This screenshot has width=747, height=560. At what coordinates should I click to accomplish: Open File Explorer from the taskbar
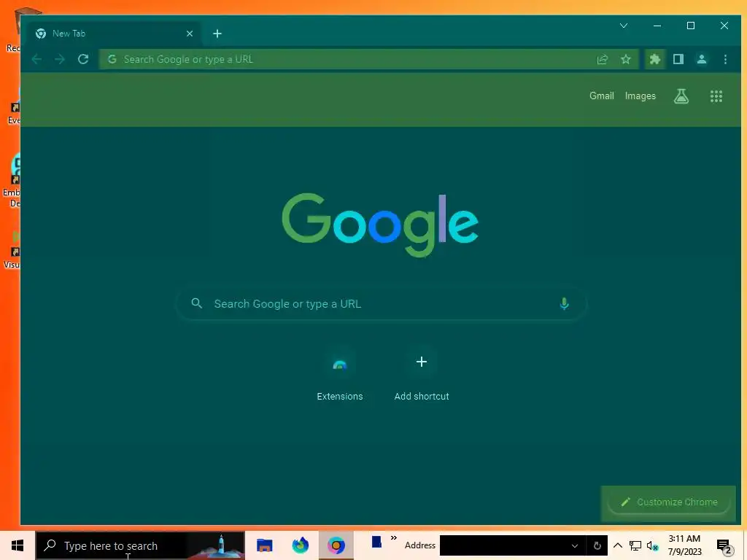coord(264,545)
